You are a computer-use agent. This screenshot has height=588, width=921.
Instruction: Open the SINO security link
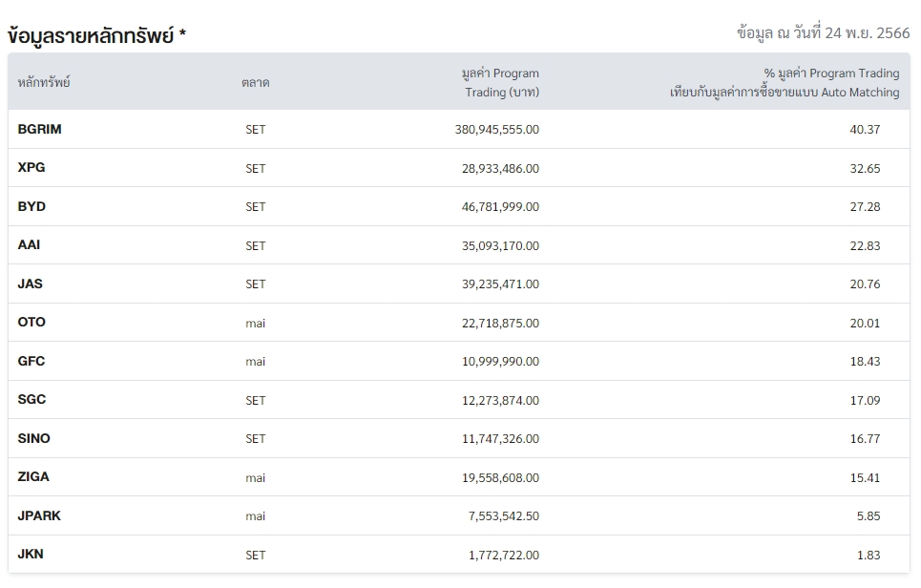pyautogui.click(x=34, y=438)
